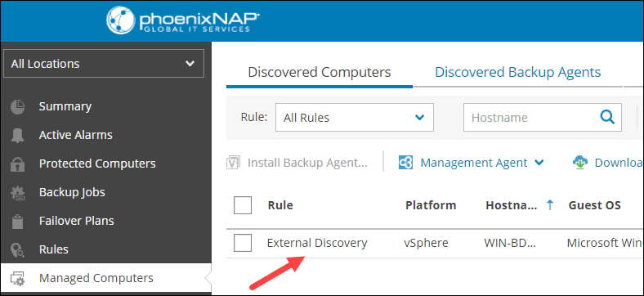
Task: Expand the All Rules filter dropdown
Action: tap(355, 118)
